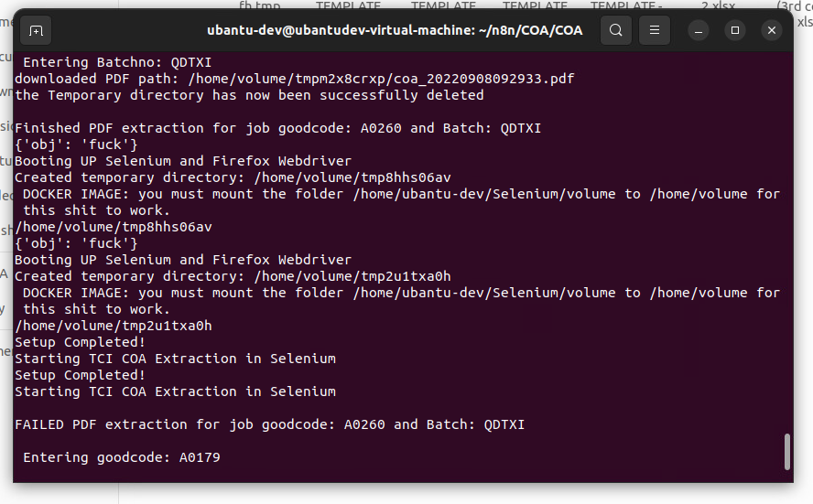
Task: Click the ubantu-dev window title text
Action: [395, 30]
